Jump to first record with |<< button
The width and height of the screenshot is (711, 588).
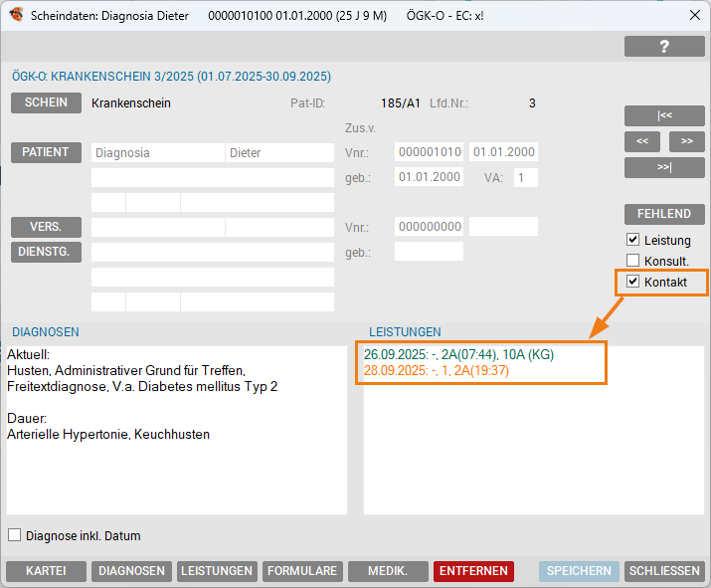[x=664, y=115]
